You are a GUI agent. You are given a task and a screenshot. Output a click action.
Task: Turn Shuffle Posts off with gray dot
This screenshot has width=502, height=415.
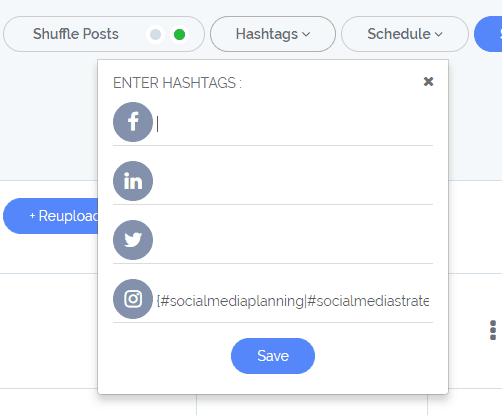tap(155, 34)
